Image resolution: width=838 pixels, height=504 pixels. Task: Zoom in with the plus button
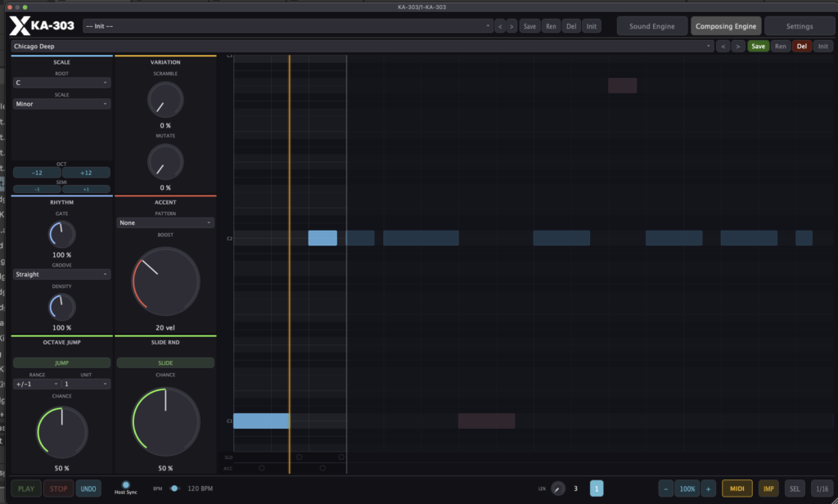point(708,488)
